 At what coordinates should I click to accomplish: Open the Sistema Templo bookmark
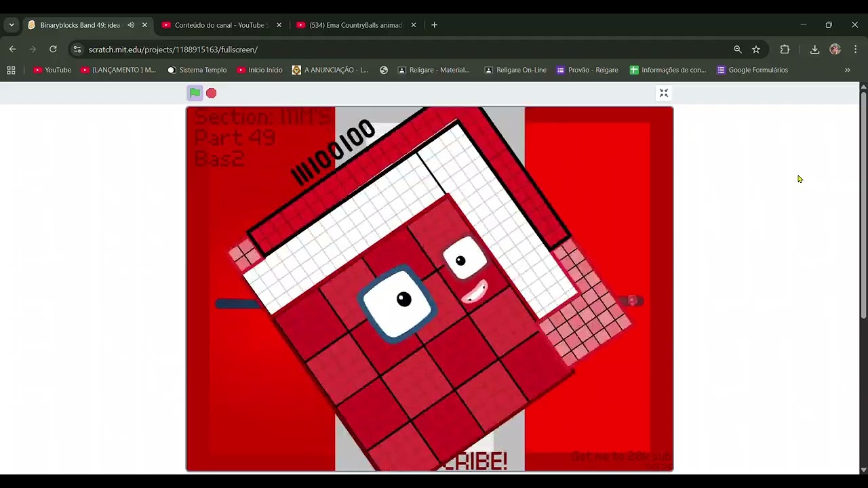(197, 70)
